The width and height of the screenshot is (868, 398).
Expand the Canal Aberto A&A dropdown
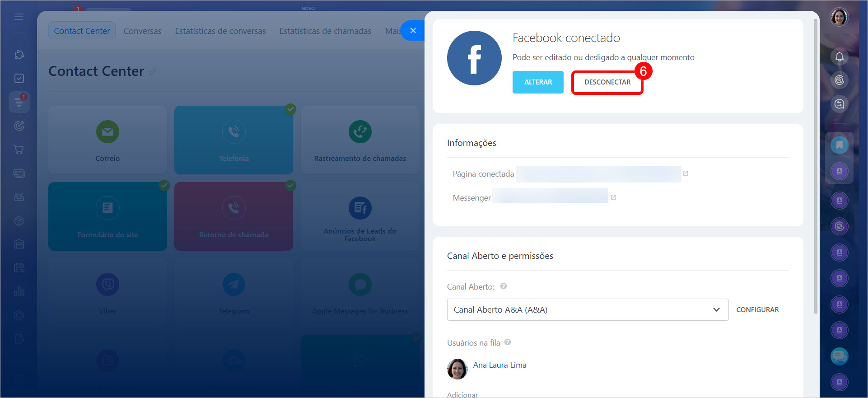tap(588, 309)
